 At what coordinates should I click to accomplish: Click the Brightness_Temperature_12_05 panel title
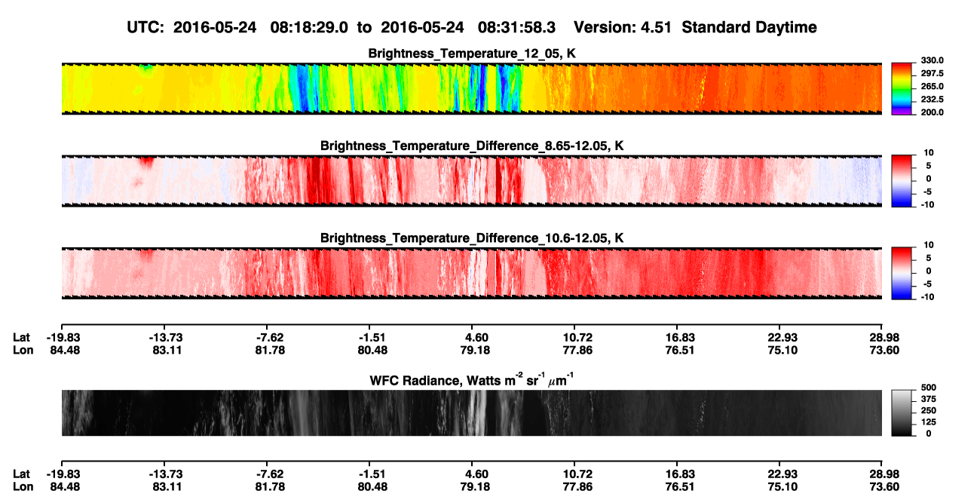tap(472, 54)
